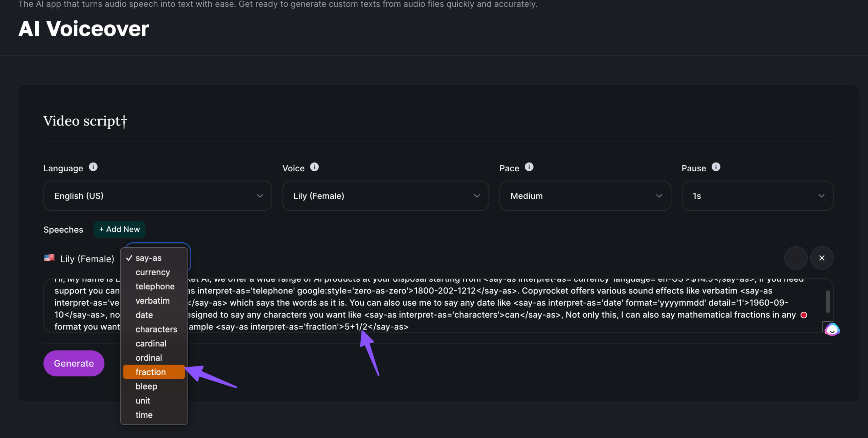This screenshot has width=868, height=438.
Task: Expand the Voice dropdown Lily (Female)
Action: click(x=386, y=196)
